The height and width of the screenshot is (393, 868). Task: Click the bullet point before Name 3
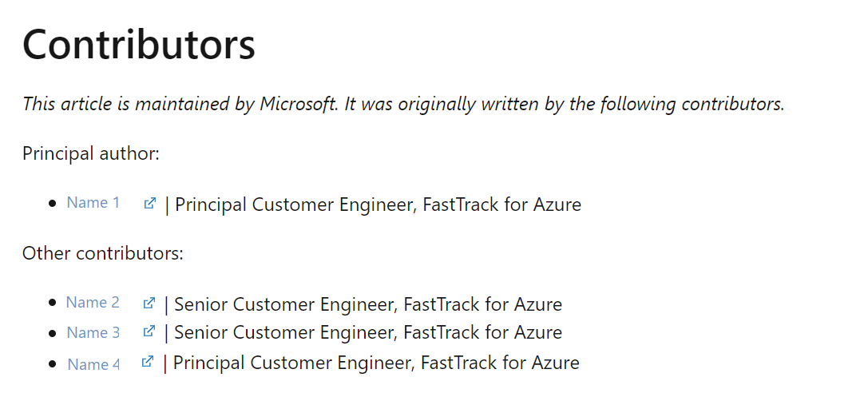[x=53, y=332]
